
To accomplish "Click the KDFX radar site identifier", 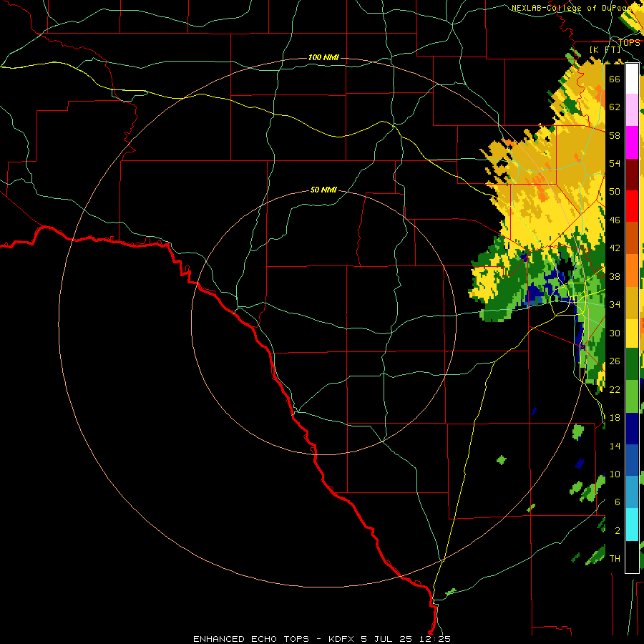I will pyautogui.click(x=342, y=639).
